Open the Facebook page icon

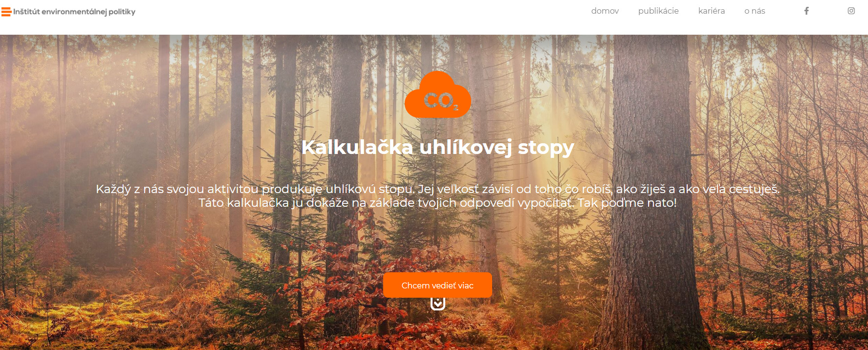[806, 11]
